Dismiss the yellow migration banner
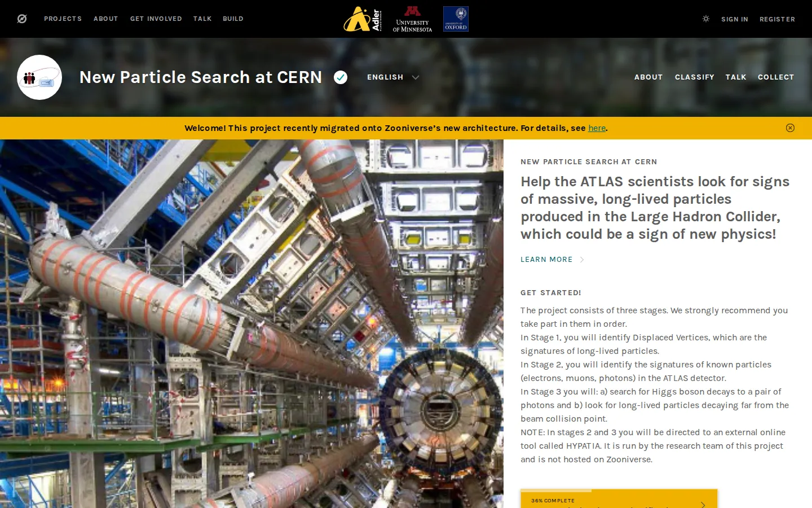 click(x=790, y=128)
